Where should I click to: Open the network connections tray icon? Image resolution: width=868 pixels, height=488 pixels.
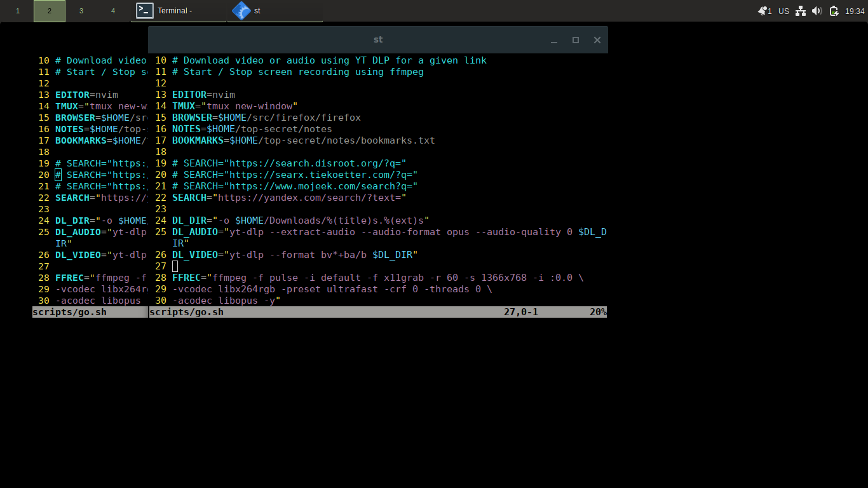coord(801,11)
